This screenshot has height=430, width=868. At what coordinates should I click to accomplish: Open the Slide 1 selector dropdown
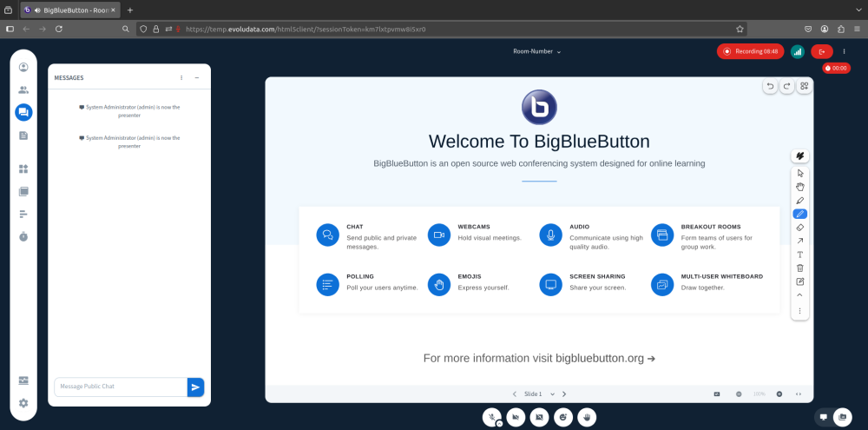tap(539, 394)
